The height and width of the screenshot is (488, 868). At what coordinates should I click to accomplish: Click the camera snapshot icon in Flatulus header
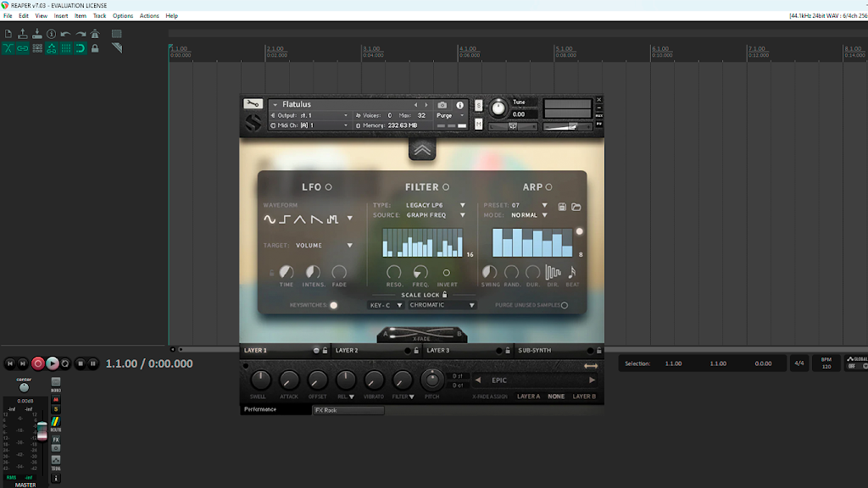(x=442, y=104)
